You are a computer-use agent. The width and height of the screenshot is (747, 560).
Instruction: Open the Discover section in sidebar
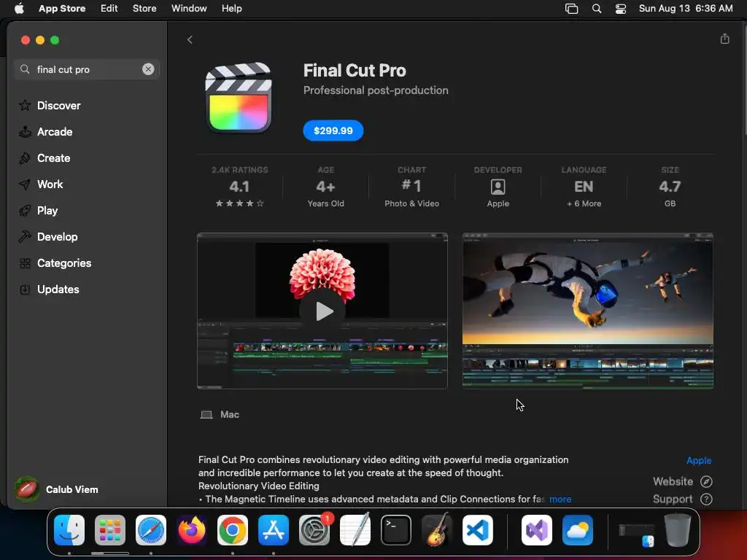[x=50, y=105]
